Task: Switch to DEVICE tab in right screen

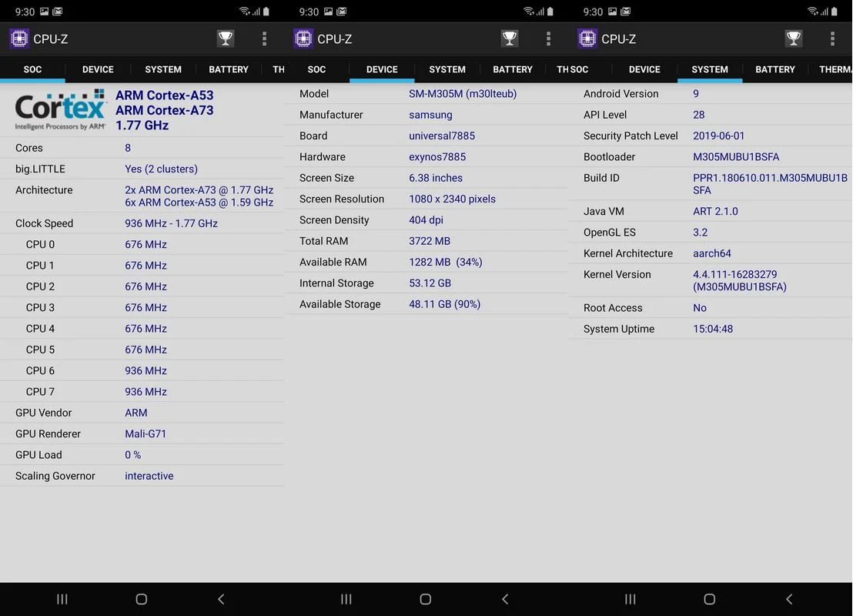Action: [644, 69]
